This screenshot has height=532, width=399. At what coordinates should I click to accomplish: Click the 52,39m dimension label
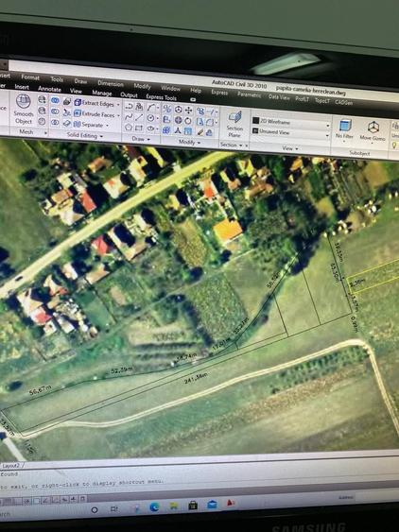[122, 370]
